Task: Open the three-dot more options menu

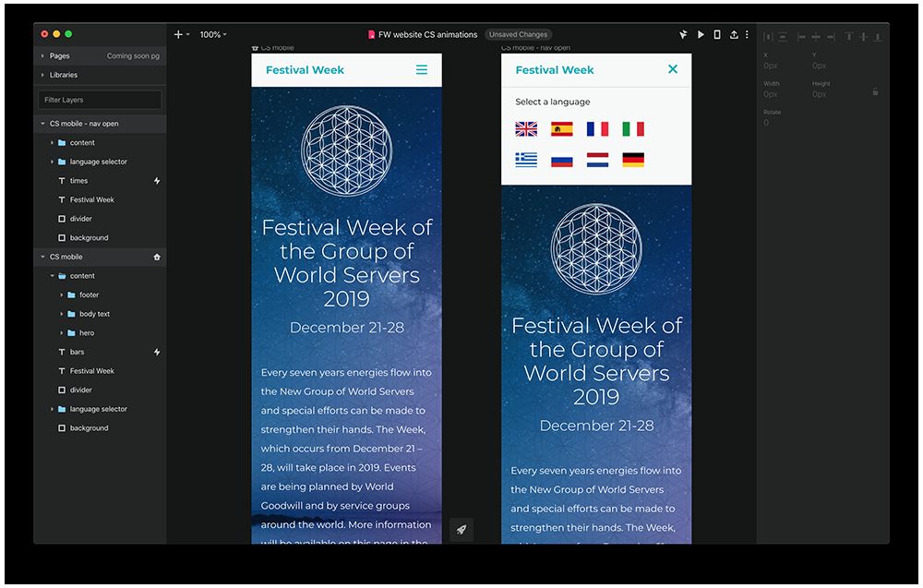Action: coord(747,35)
